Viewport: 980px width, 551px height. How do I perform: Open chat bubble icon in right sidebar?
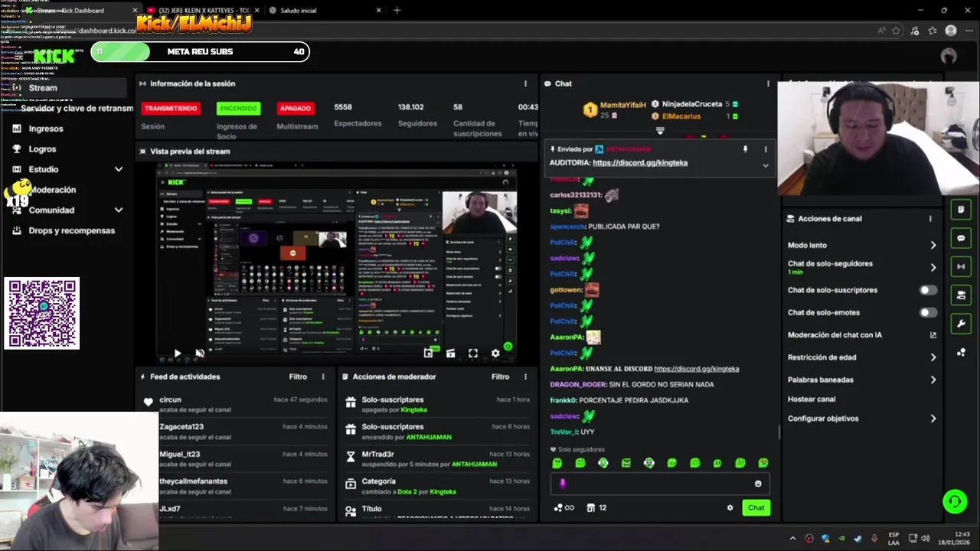[961, 238]
